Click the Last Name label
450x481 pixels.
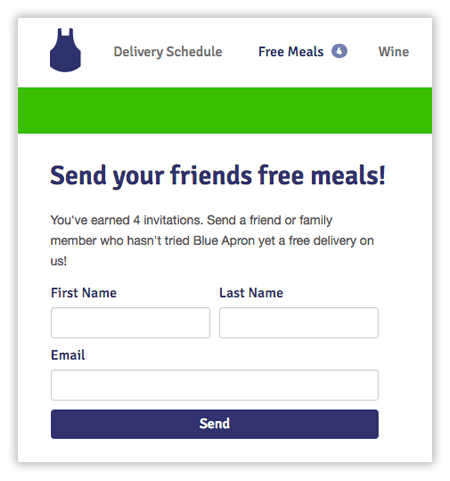(x=251, y=293)
